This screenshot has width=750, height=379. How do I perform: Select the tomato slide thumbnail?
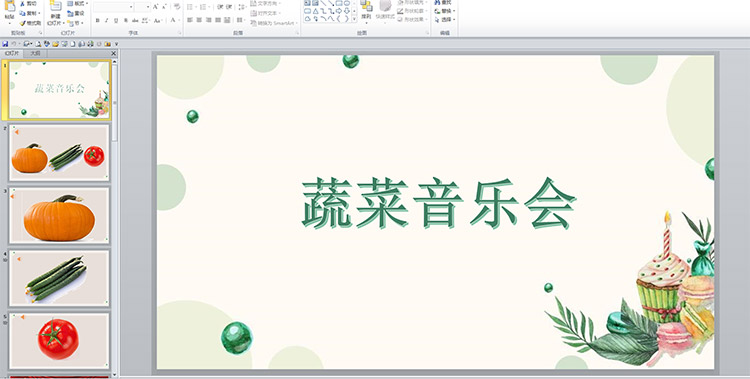[59, 341]
